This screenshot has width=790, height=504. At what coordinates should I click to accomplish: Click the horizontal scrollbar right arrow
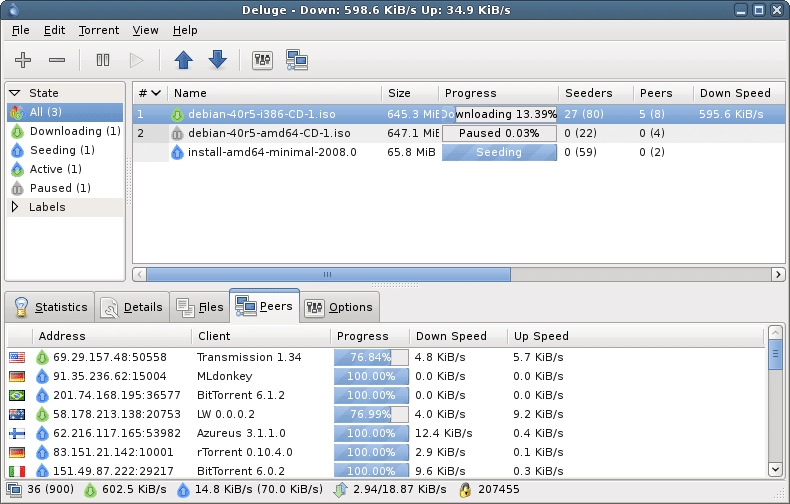[x=778, y=275]
